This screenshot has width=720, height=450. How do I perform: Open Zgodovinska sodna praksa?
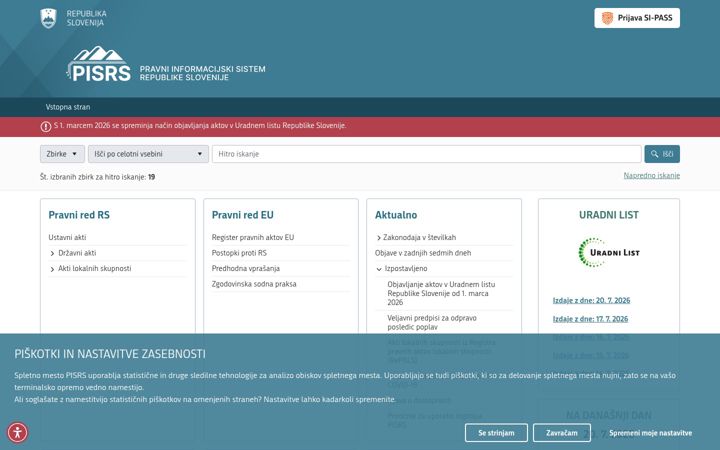click(254, 284)
